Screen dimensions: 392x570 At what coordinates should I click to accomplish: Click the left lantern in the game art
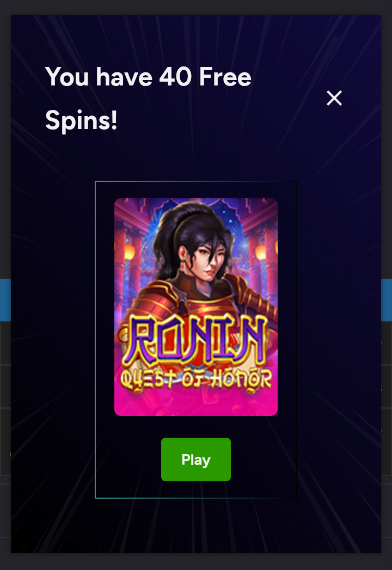click(129, 252)
